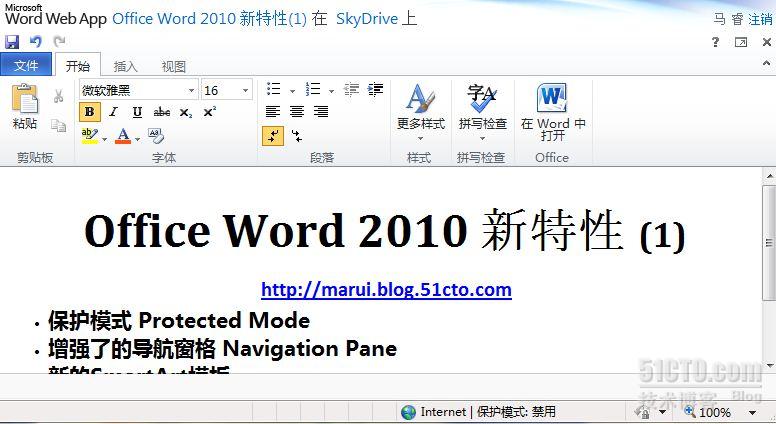Apply red font color
776x424 pixels.
tap(123, 136)
